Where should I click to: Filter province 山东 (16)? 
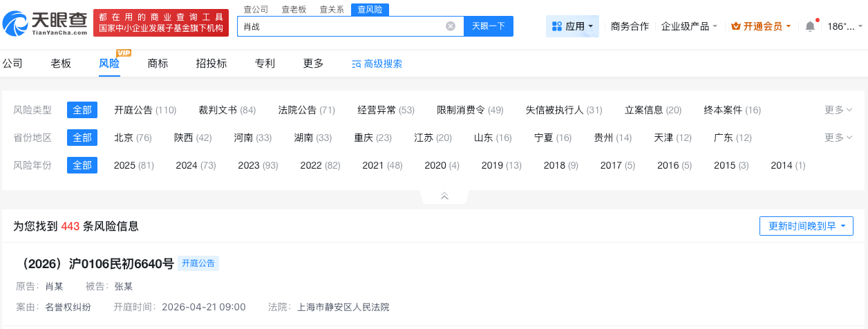493,138
